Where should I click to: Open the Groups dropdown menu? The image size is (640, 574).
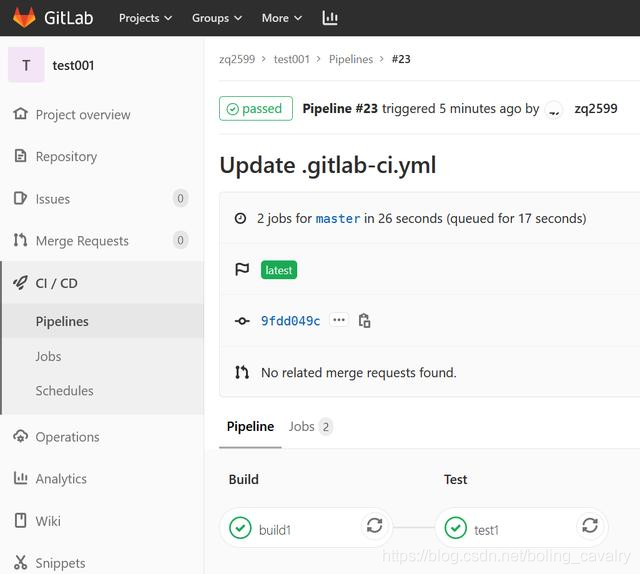pos(217,18)
